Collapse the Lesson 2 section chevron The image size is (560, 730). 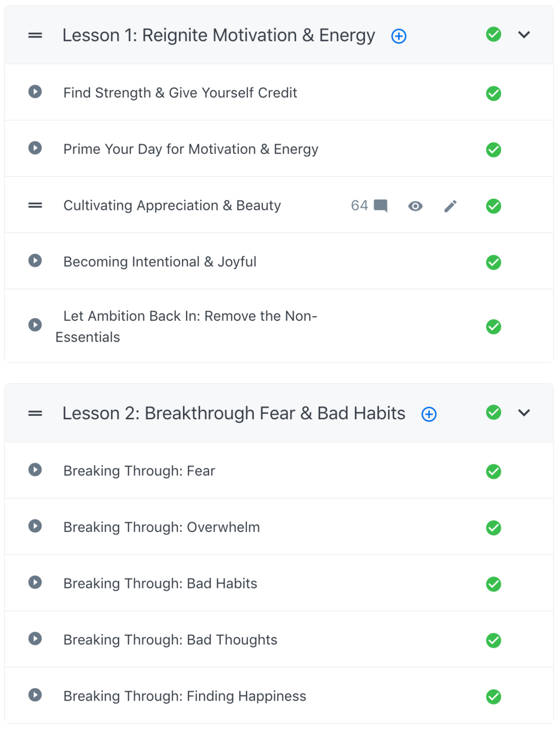point(524,413)
